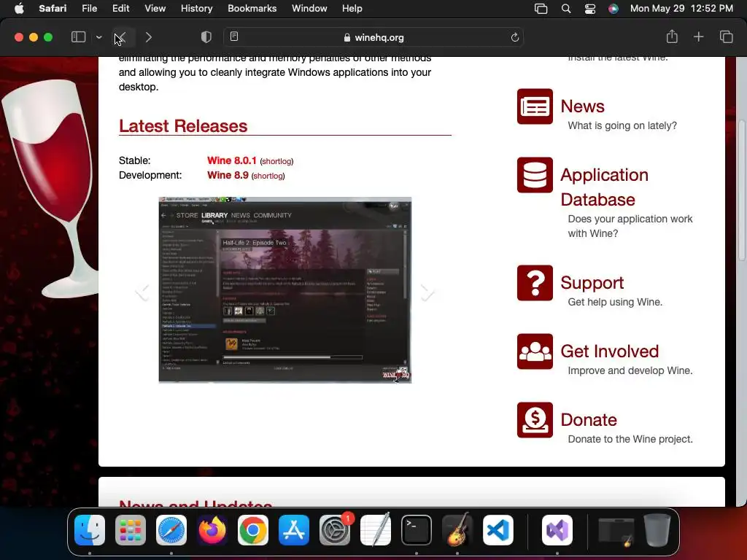Viewport: 747px width, 560px height.
Task: Open the shortlog for Wine 8.9
Action: tap(268, 176)
